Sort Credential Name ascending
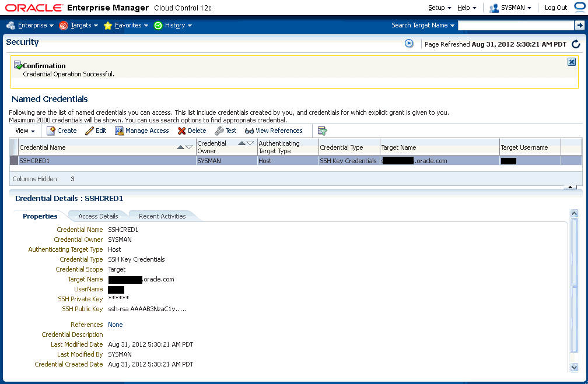This screenshot has width=588, height=384. coord(180,147)
